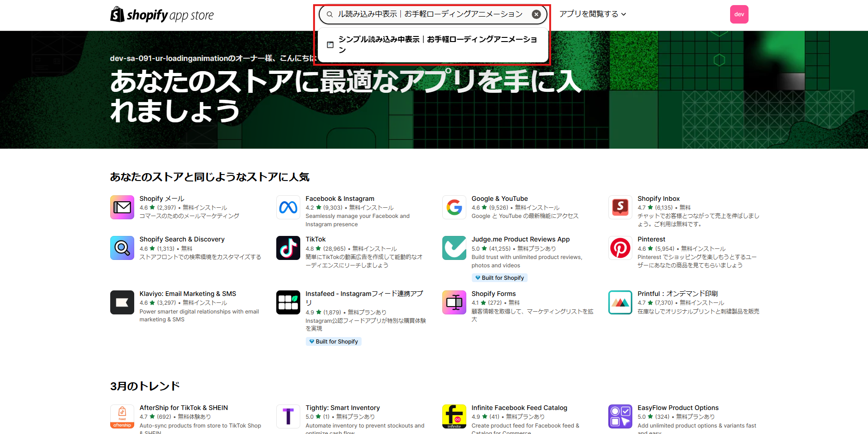Click the dev account avatar

pos(739,14)
